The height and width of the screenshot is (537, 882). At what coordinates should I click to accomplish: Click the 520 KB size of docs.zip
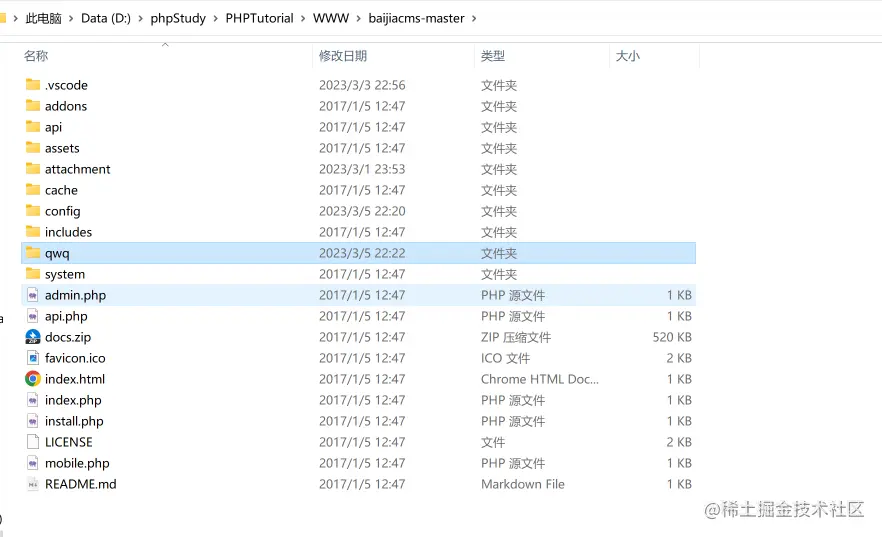pos(672,337)
